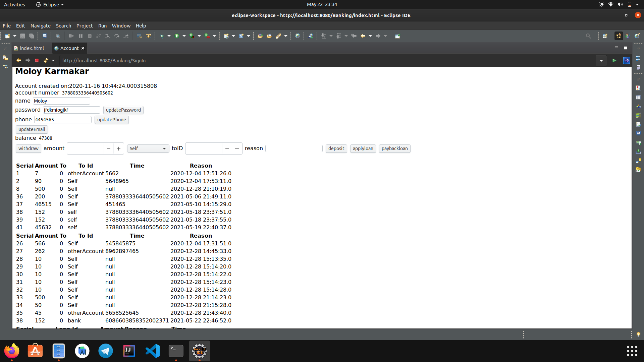The height and width of the screenshot is (362, 644).
Task: Expand the URL history dropdown arrow
Action: [x=601, y=61]
